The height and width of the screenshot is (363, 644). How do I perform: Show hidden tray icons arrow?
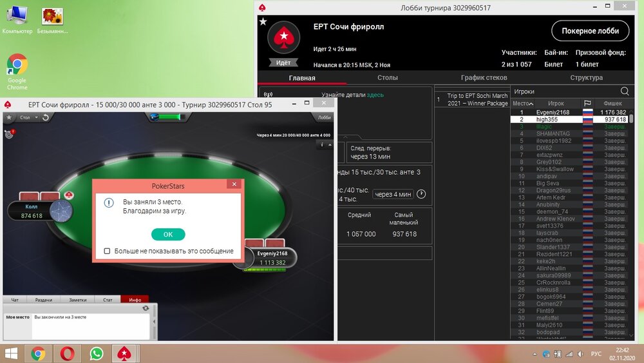coord(535,354)
